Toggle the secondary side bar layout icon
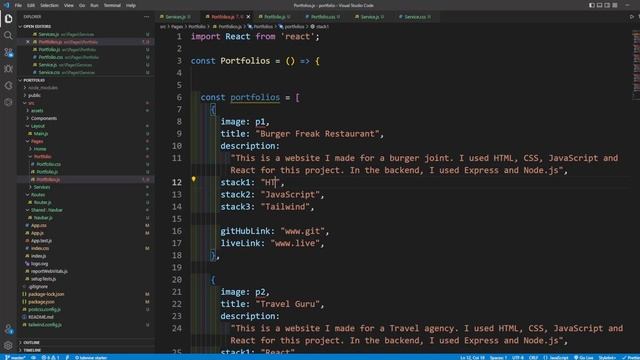The width and height of the screenshot is (640, 360). coord(607,5)
